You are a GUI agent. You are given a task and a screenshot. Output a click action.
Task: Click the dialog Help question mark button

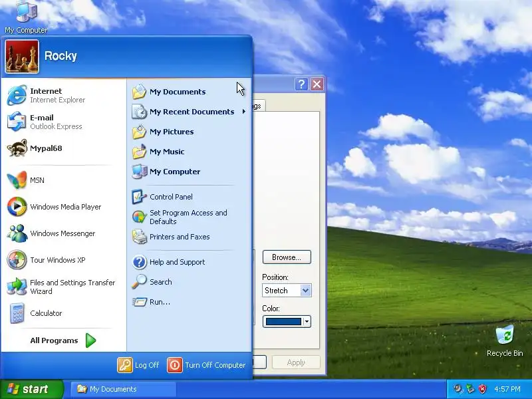(301, 84)
